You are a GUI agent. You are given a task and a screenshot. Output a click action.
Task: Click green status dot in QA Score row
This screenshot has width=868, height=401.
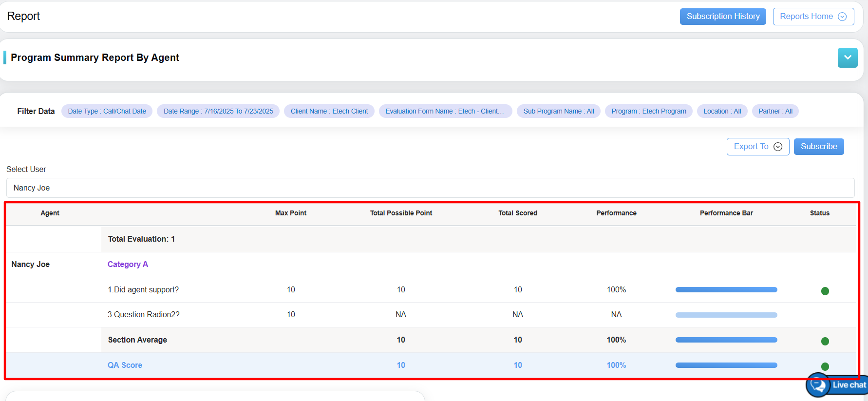point(825,366)
